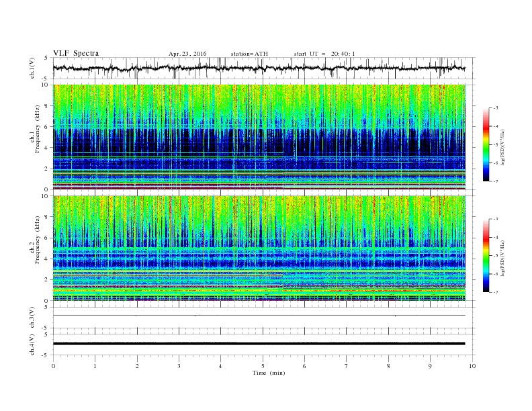Image resolution: width=532 pixels, height=411 pixels.
Task: Click the "station=ATH" header label
Action: pyautogui.click(x=249, y=54)
